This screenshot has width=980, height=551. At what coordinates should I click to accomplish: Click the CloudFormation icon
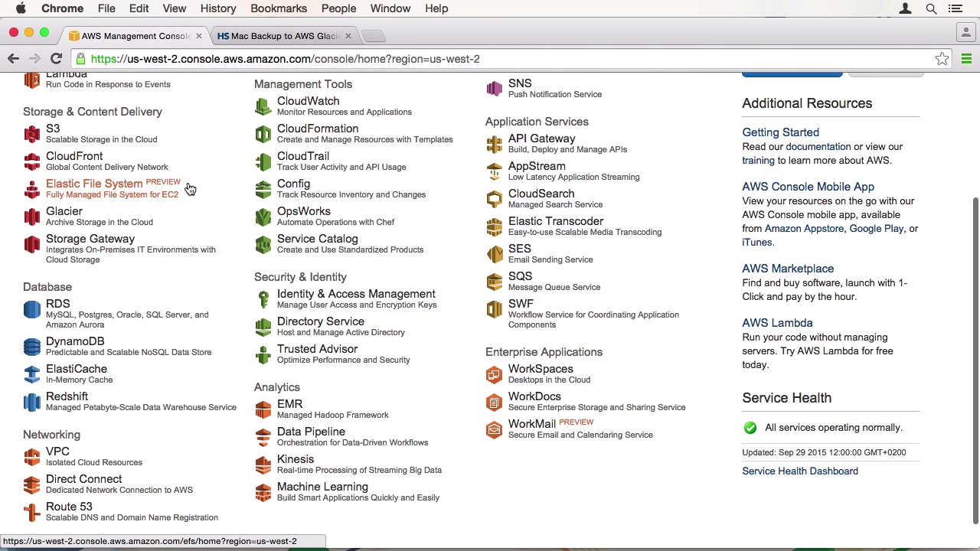pyautogui.click(x=263, y=134)
